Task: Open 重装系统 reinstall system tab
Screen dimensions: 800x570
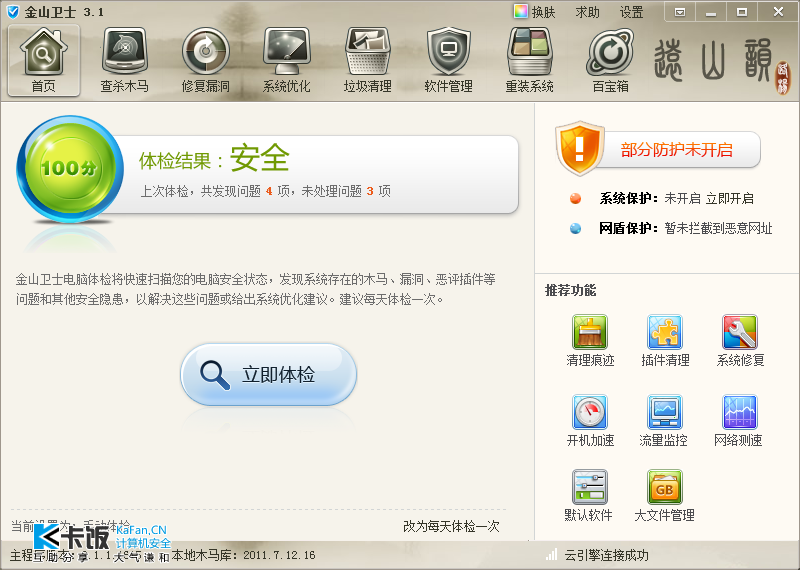Action: tap(529, 60)
